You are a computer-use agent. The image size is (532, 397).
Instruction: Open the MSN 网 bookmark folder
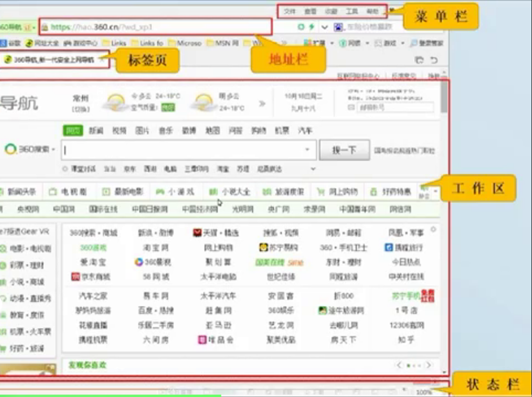[x=223, y=43]
